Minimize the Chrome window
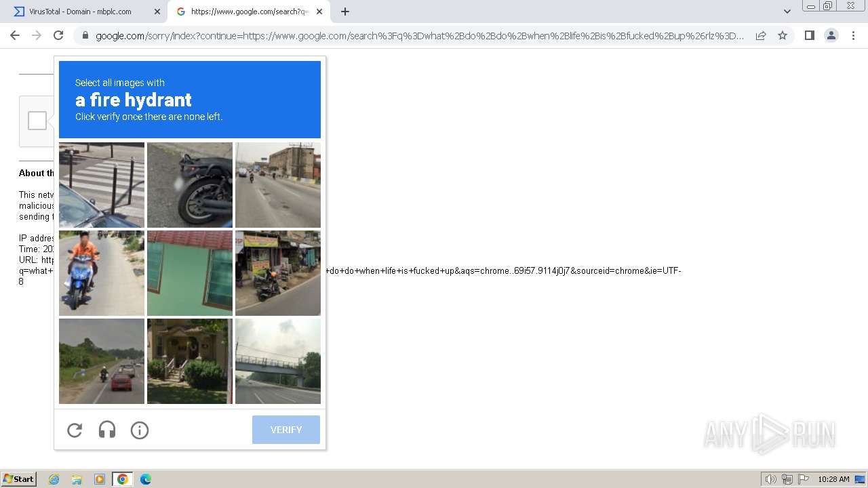 click(810, 6)
